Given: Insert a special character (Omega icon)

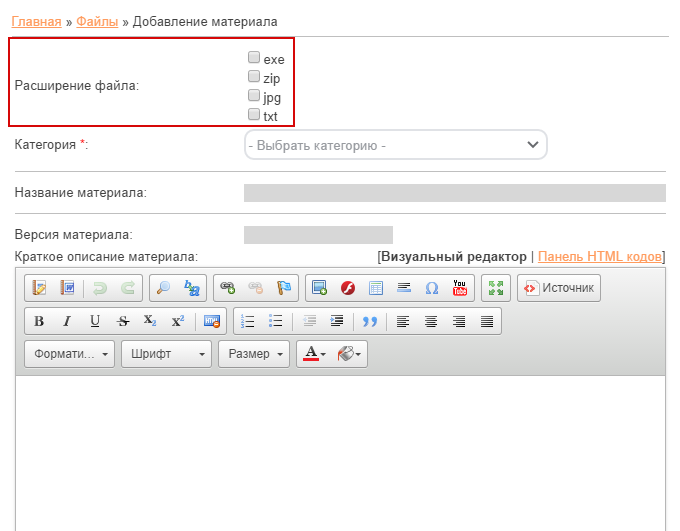Looking at the screenshot, I should point(432,288).
